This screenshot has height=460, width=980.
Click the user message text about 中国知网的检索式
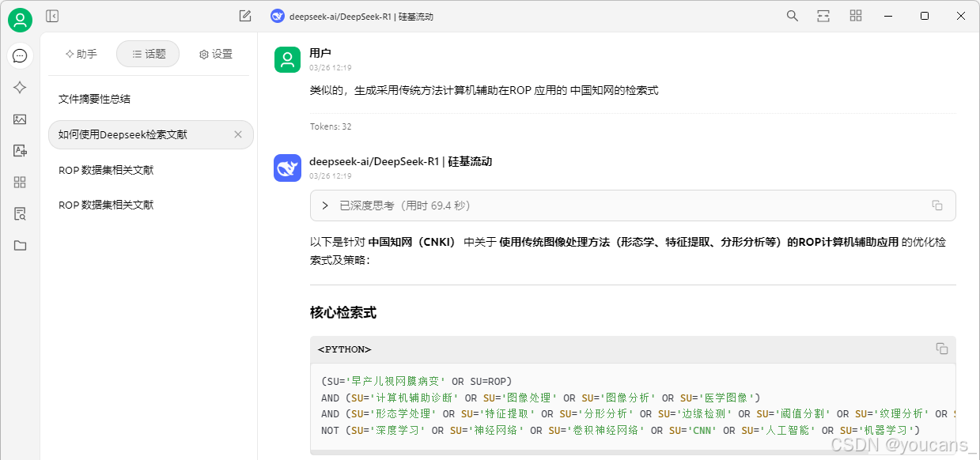point(484,90)
